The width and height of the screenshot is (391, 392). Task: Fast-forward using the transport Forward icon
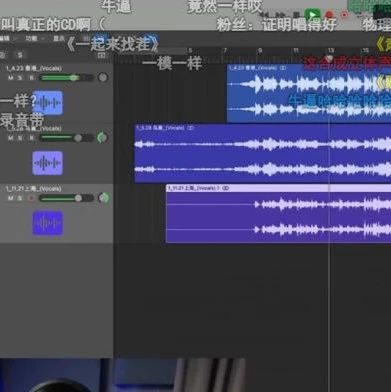pos(280,15)
